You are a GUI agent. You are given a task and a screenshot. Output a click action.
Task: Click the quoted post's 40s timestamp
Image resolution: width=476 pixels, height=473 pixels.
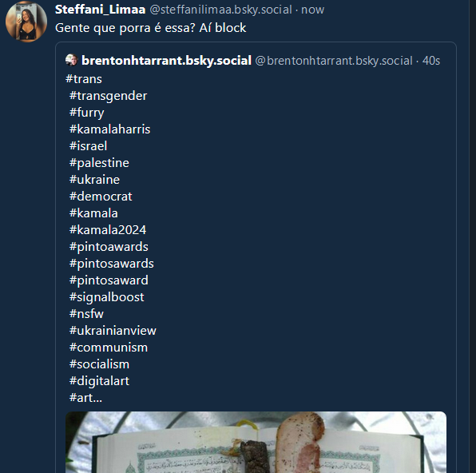[431, 61]
